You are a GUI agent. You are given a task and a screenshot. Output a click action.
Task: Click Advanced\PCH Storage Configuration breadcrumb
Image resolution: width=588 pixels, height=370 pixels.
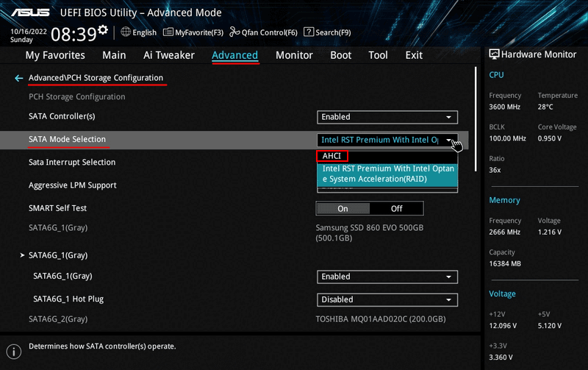pyautogui.click(x=96, y=78)
